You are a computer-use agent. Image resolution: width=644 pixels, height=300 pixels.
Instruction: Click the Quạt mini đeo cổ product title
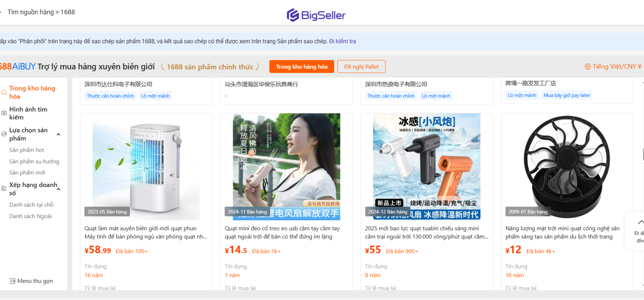click(282, 232)
